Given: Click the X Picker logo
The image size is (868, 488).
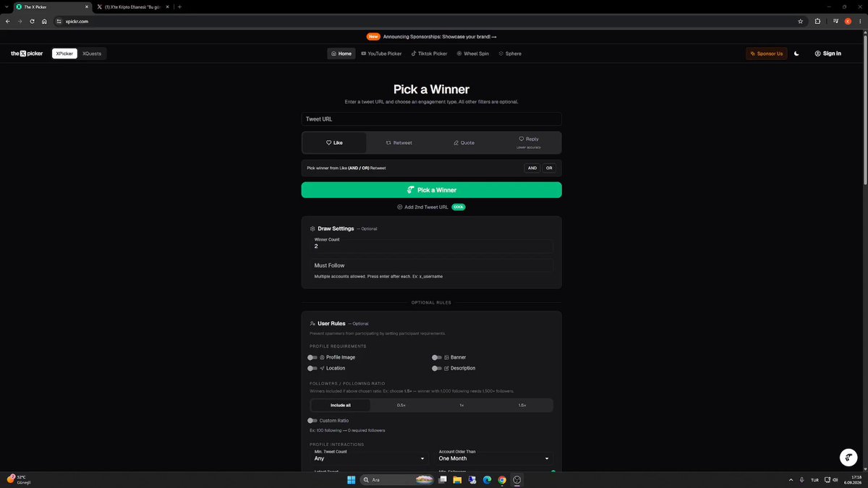Looking at the screenshot, I should [x=27, y=53].
